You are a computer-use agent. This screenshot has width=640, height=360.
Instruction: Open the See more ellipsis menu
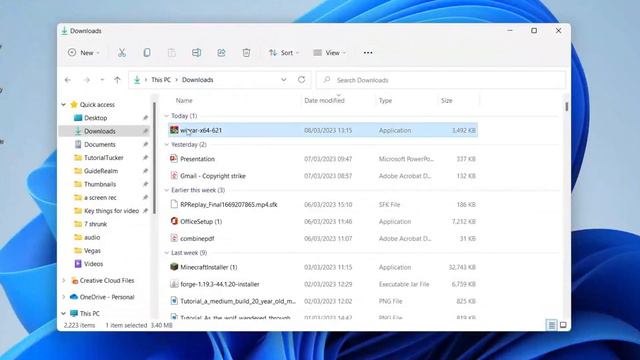(x=368, y=53)
